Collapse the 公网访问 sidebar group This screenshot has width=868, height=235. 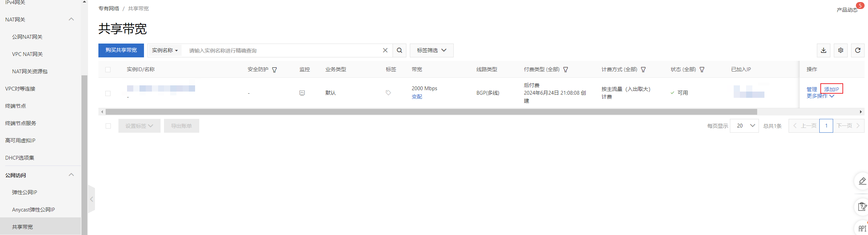pyautogui.click(x=71, y=175)
